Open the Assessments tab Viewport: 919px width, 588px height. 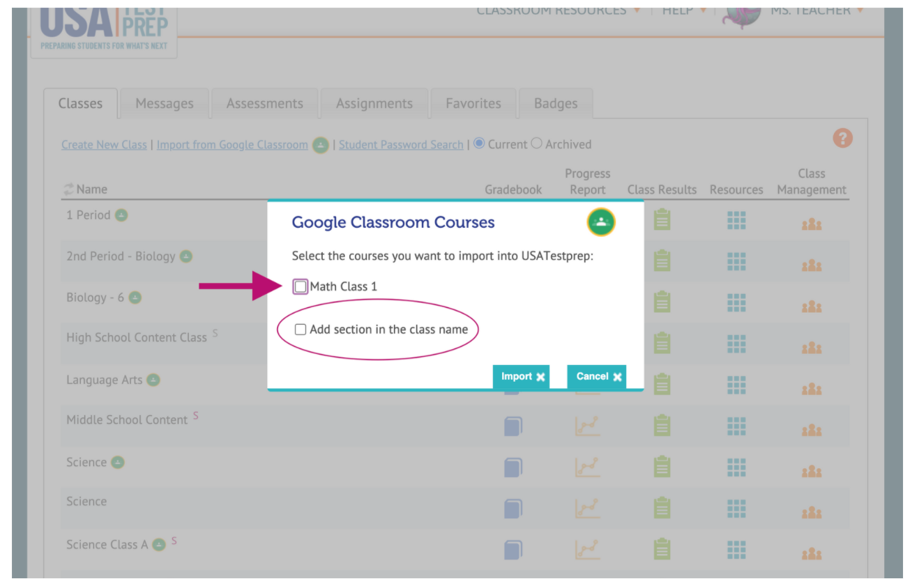point(265,104)
